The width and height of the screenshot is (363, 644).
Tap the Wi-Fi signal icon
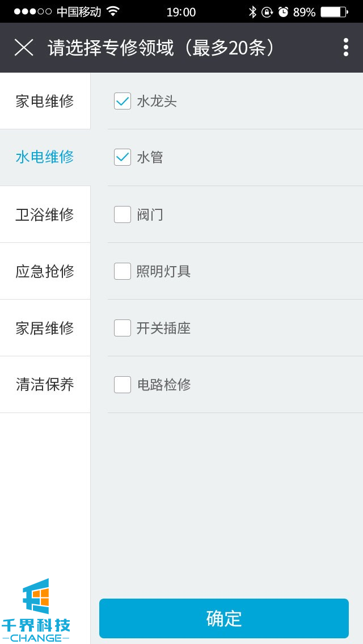click(x=113, y=12)
